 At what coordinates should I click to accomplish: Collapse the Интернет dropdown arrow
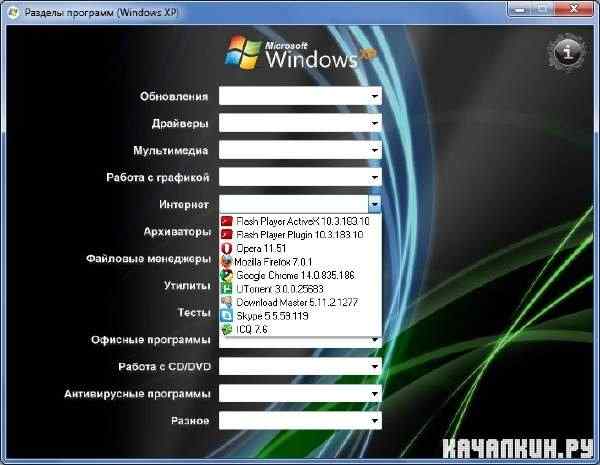(375, 204)
